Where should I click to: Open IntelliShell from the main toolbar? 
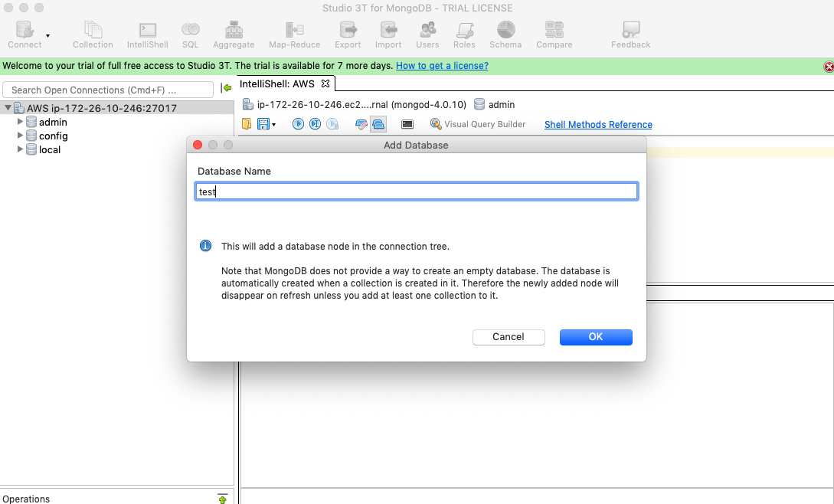[x=147, y=34]
